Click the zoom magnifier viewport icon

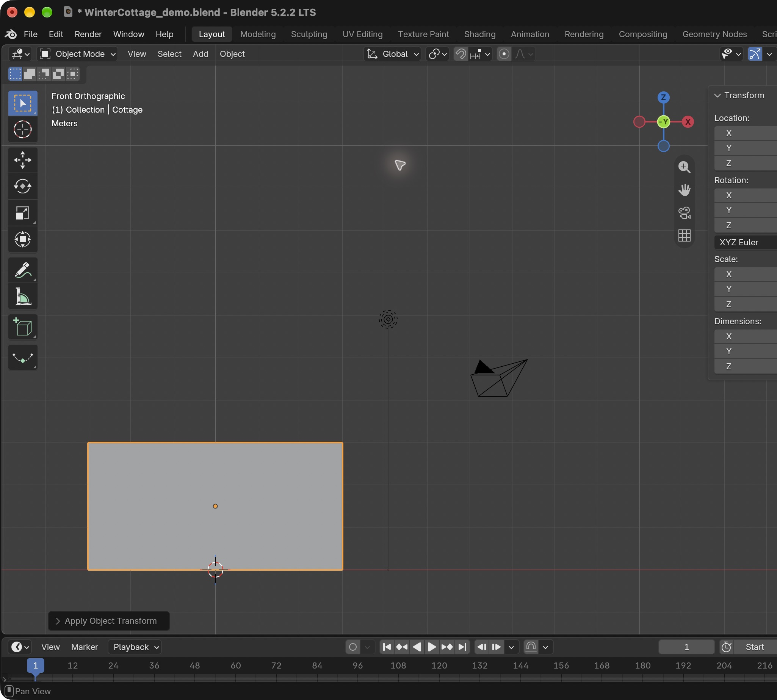pyautogui.click(x=684, y=167)
